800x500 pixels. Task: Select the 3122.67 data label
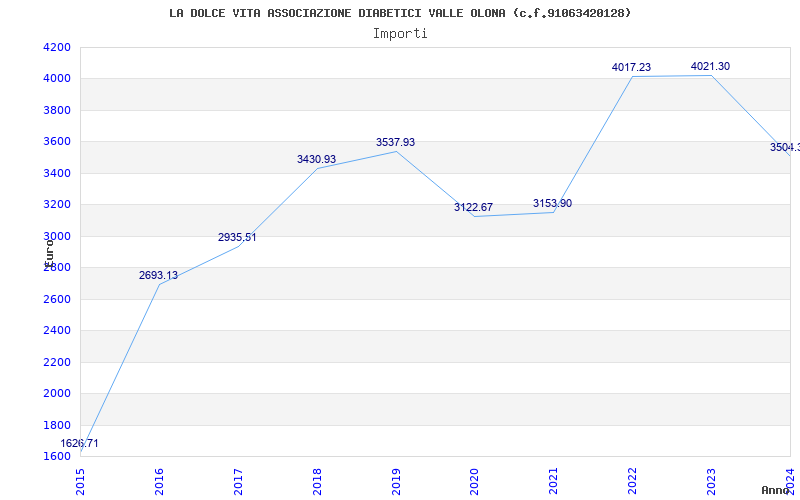473,207
